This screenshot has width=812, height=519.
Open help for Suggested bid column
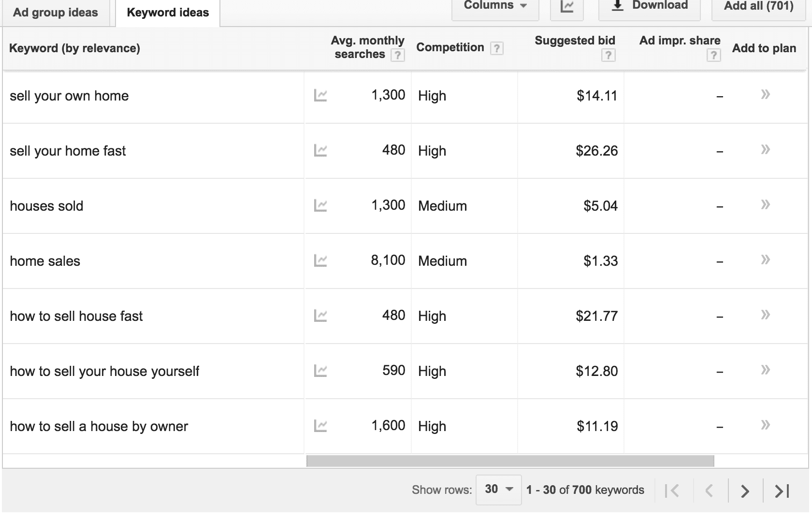[x=608, y=55]
